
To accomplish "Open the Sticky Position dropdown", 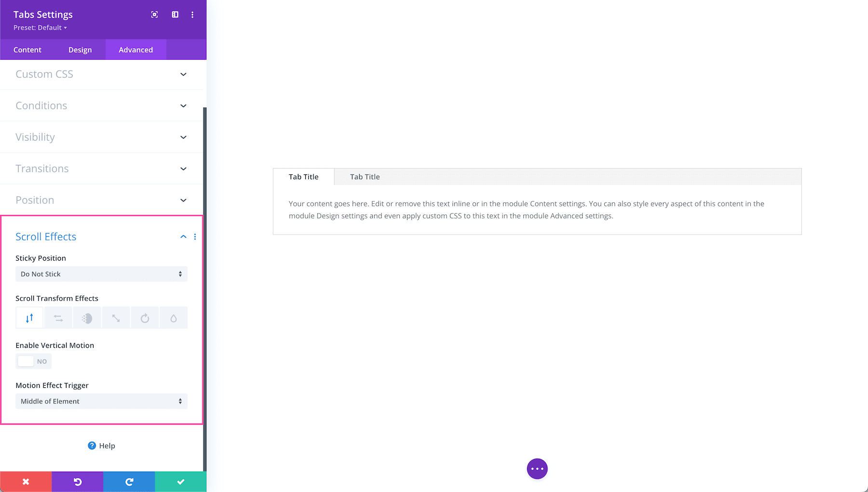I will tap(101, 274).
